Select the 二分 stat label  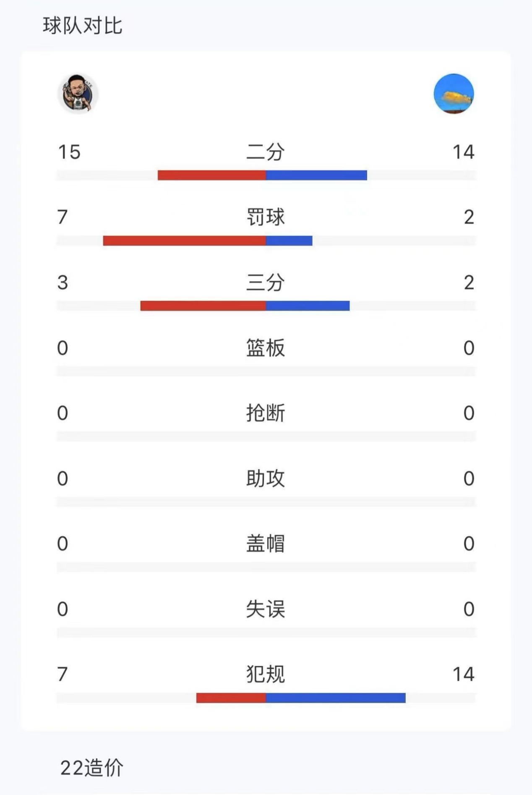(x=266, y=152)
